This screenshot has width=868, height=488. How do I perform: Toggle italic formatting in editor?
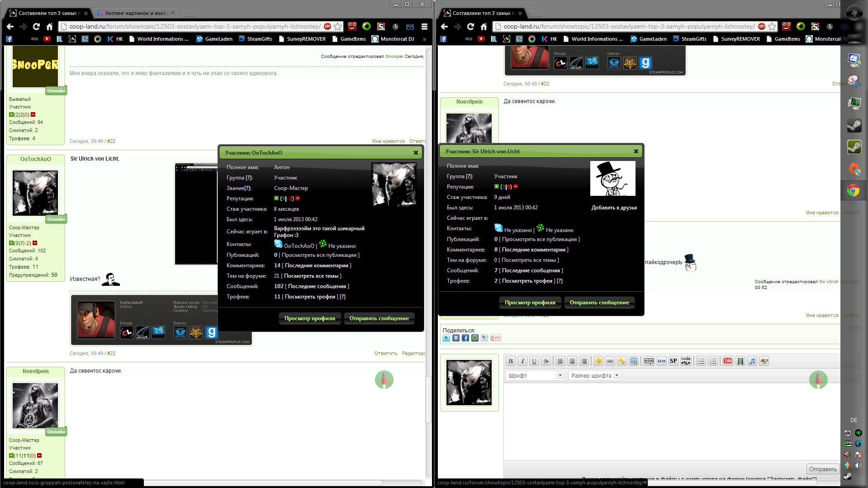coord(522,361)
